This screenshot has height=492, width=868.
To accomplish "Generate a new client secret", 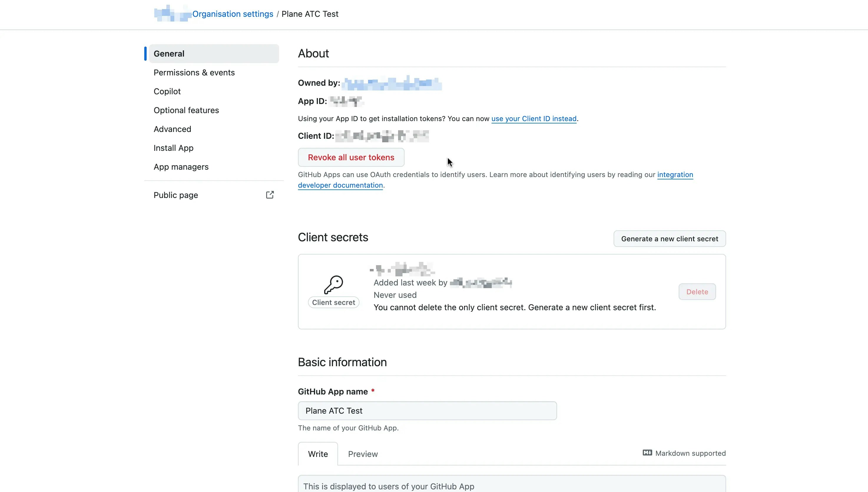I will (669, 239).
